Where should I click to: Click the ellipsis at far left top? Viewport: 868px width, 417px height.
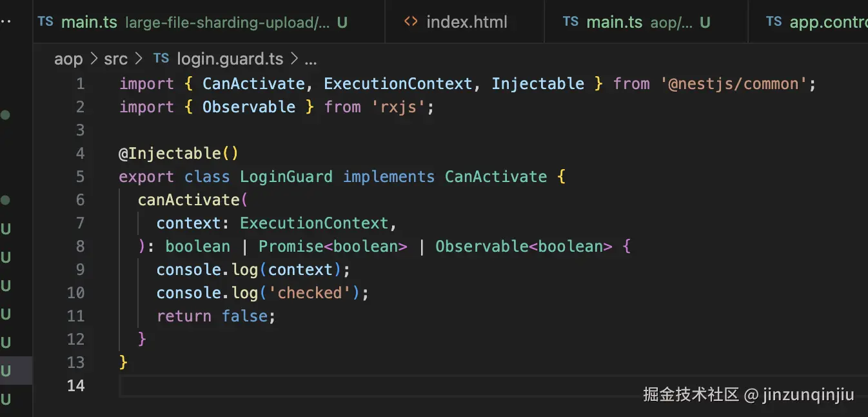pyautogui.click(x=6, y=21)
